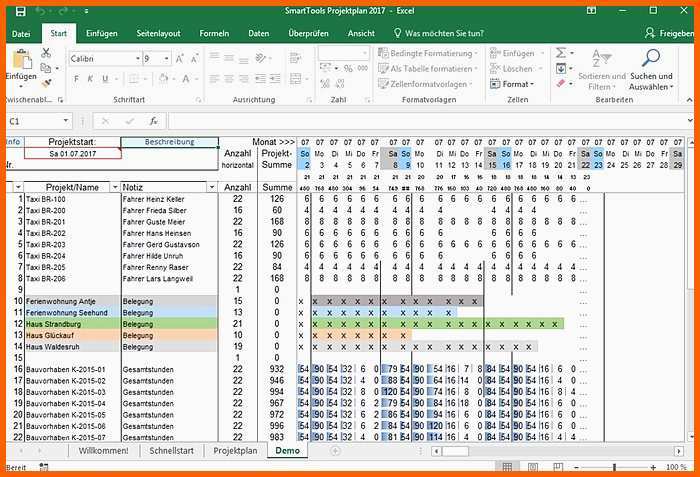700x477 pixels.
Task: Click the Beschreibung header button
Action: pos(169,142)
